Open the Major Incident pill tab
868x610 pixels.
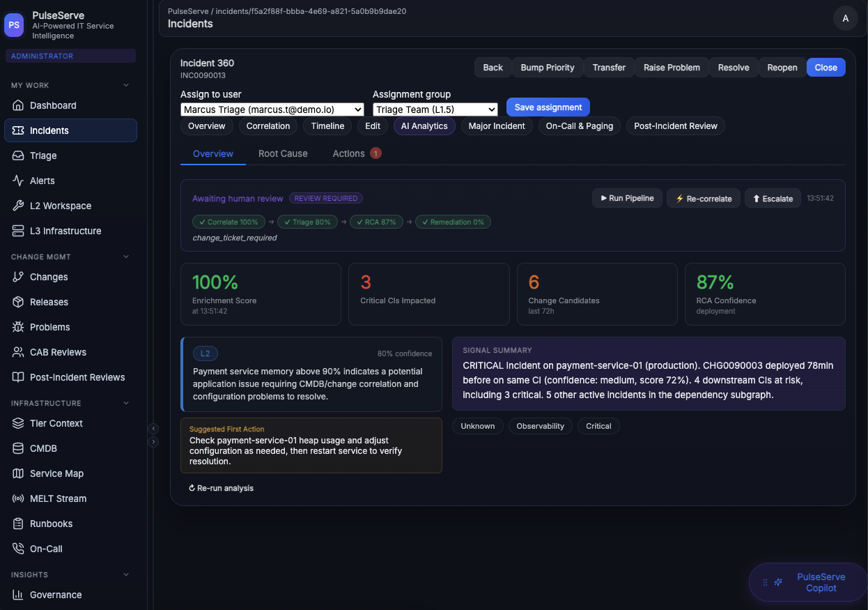(x=497, y=126)
